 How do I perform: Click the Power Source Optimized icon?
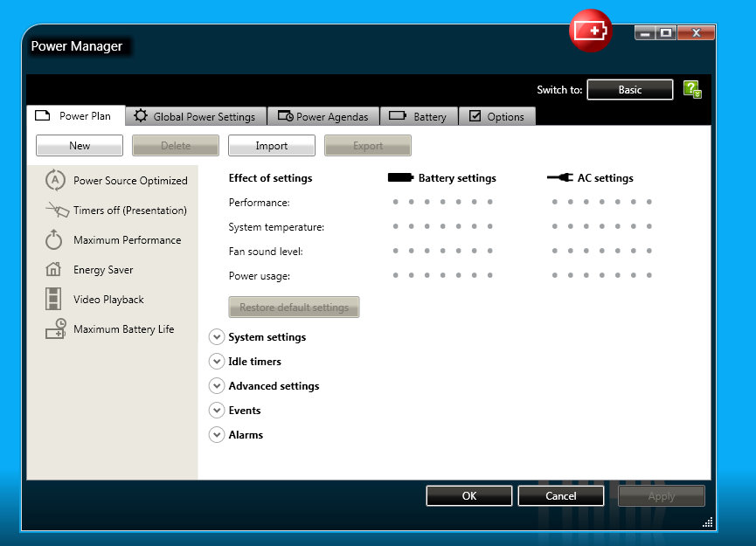coord(55,180)
